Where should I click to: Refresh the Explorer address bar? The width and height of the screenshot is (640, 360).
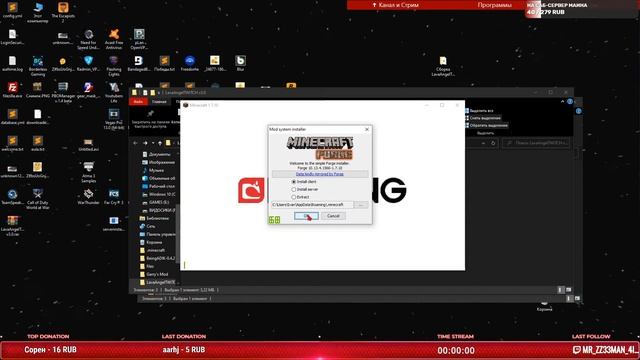[x=493, y=143]
